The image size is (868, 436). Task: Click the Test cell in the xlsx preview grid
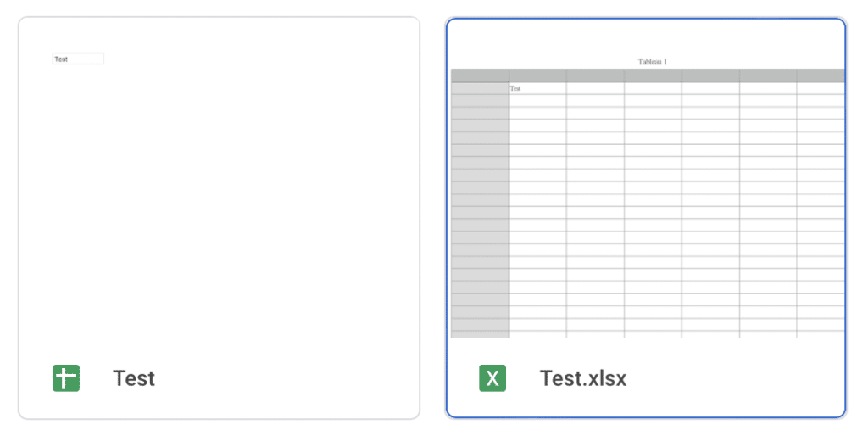[x=537, y=88]
